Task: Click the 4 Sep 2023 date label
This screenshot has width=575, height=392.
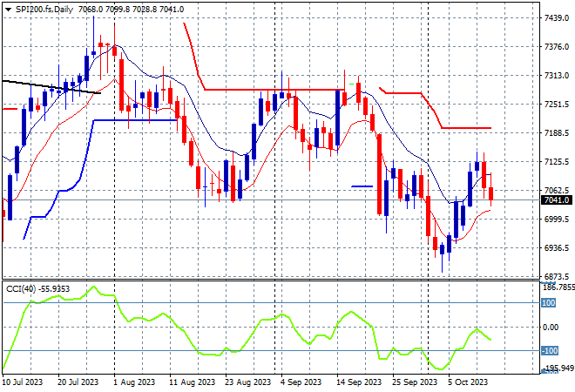Action: [x=301, y=382]
